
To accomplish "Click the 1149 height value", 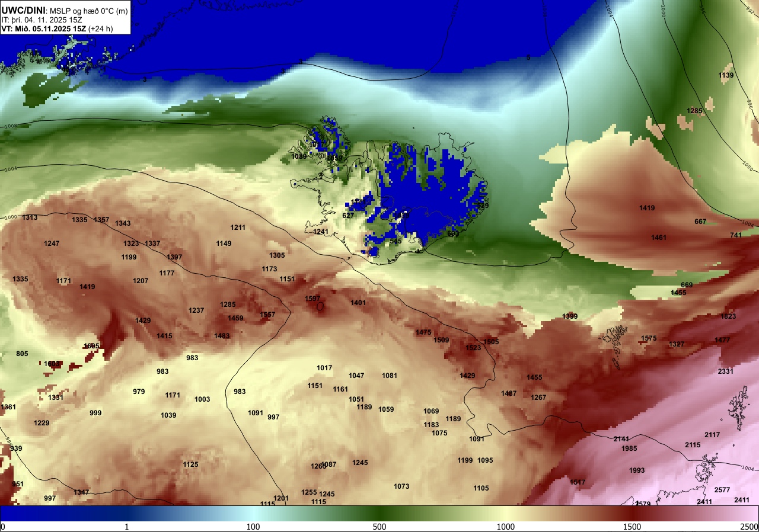I will (224, 243).
